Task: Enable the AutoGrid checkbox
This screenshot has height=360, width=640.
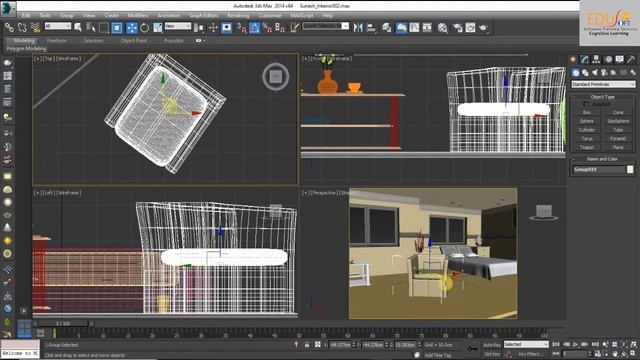Action: [x=587, y=104]
